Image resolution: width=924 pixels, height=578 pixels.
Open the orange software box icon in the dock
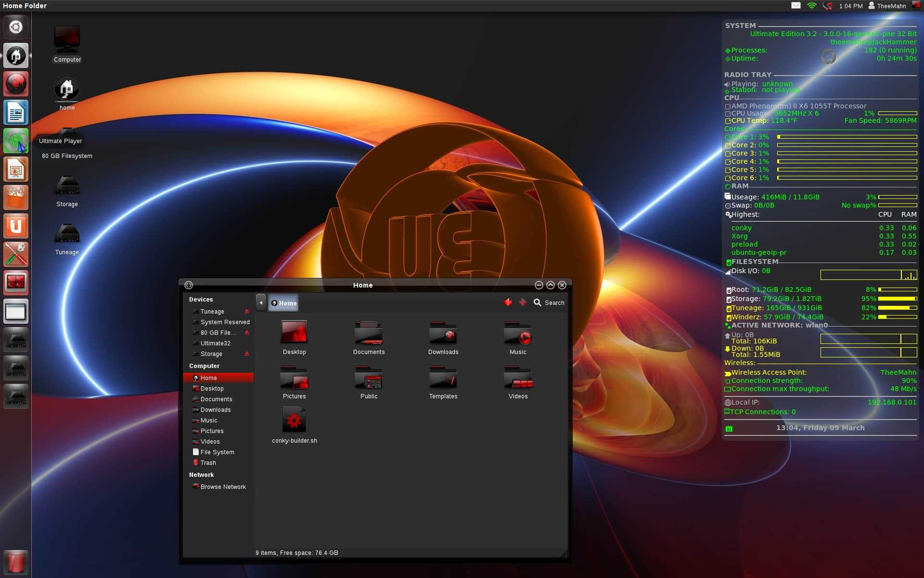(x=16, y=197)
